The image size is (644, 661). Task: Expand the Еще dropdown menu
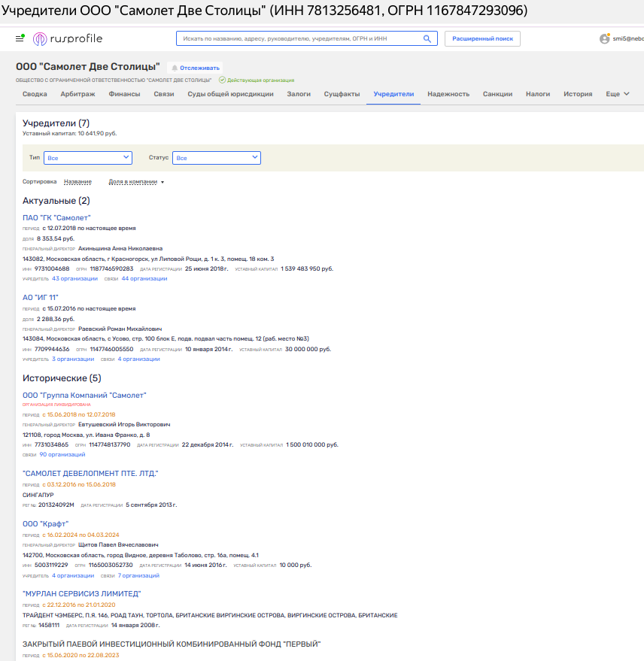[618, 94]
